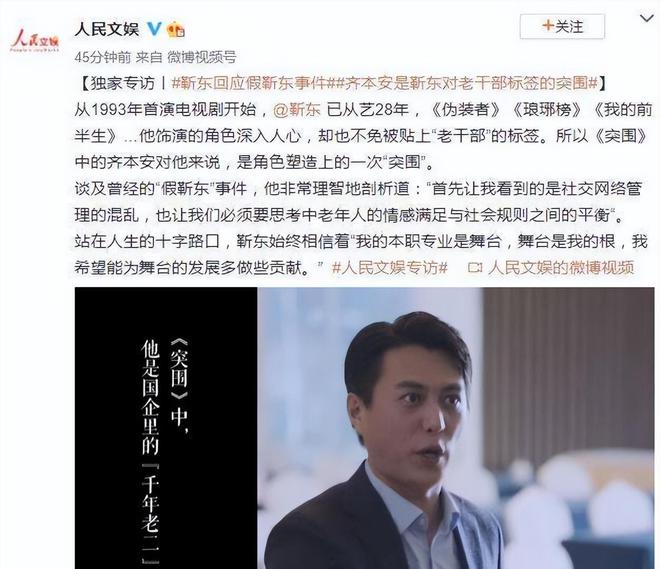The image size is (660, 569).
Task: Click the 人民文娱 avatar logo
Action: 35,41
